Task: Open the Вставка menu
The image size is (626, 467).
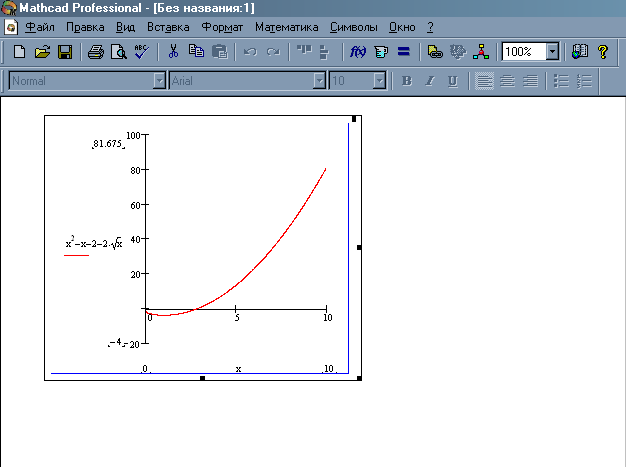Action: 168,27
